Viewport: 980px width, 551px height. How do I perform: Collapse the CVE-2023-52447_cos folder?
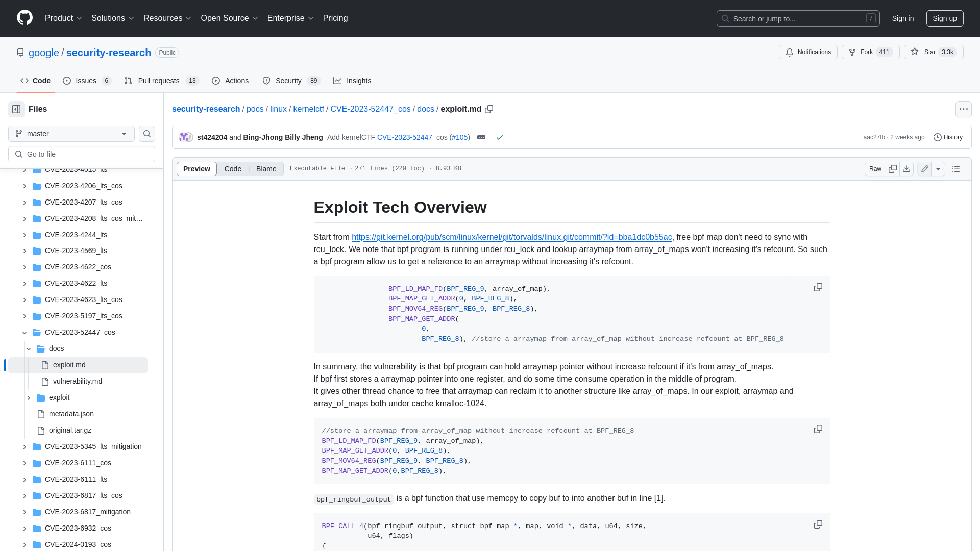pos(24,333)
